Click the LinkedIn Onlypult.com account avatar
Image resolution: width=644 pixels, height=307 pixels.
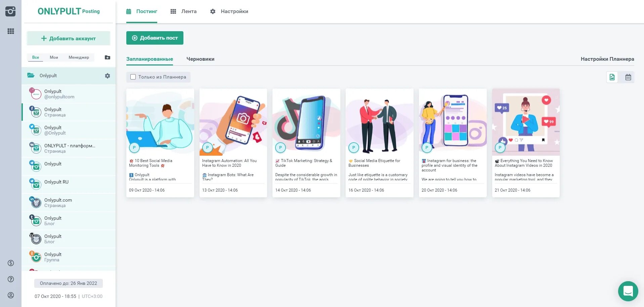coord(36,203)
